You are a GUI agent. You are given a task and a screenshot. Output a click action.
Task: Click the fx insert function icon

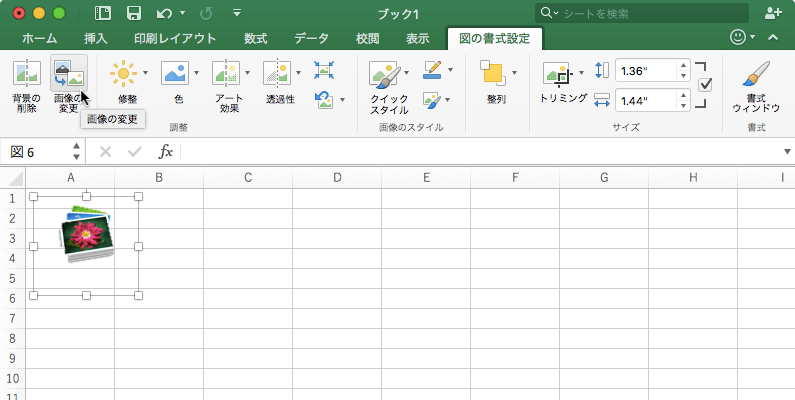(x=166, y=152)
